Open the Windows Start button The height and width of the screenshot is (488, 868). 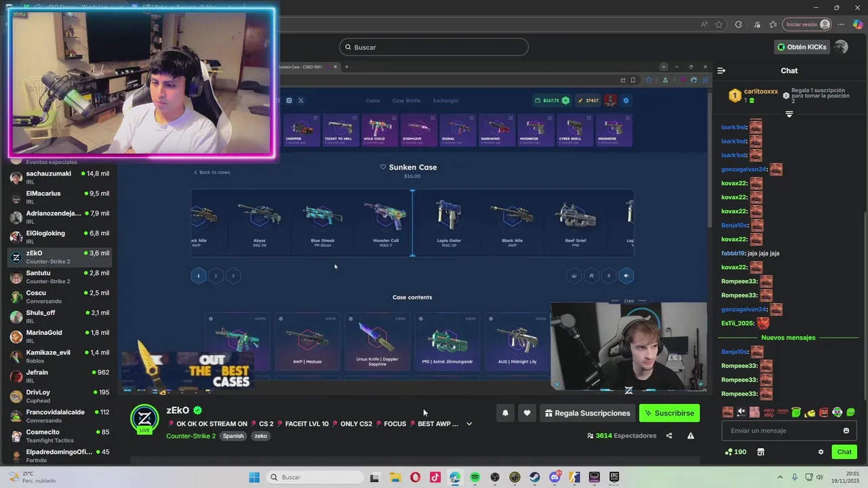click(x=254, y=477)
